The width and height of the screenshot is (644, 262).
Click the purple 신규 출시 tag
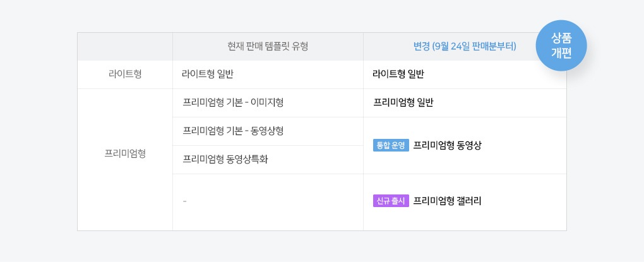[391, 201]
